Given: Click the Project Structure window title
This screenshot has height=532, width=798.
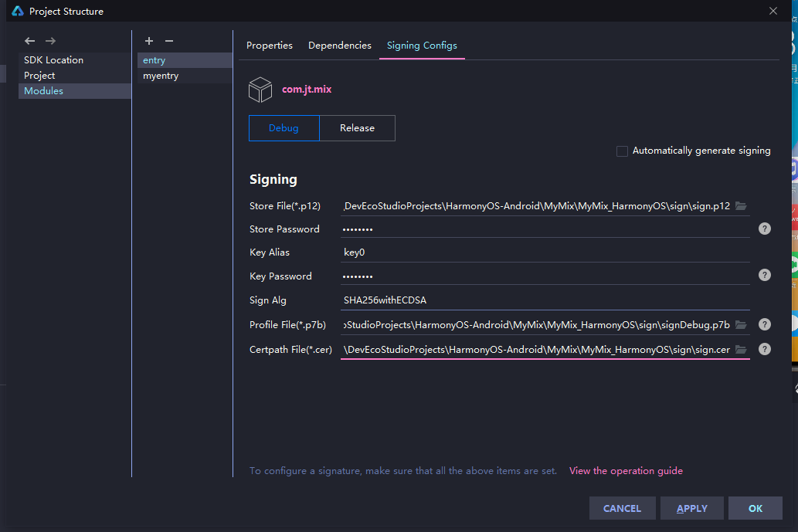Looking at the screenshot, I should (66, 11).
